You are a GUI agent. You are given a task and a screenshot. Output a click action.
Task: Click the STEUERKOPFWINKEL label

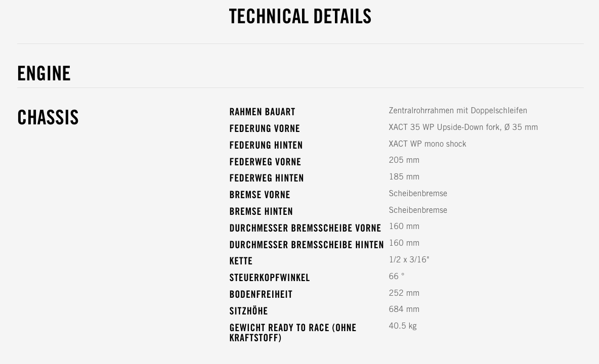270,278
